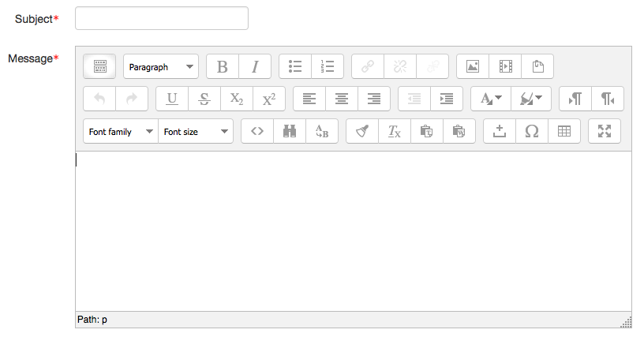Viewport: 644px width, 337px height.
Task: Insert non-breaking space character
Action: tap(500, 131)
